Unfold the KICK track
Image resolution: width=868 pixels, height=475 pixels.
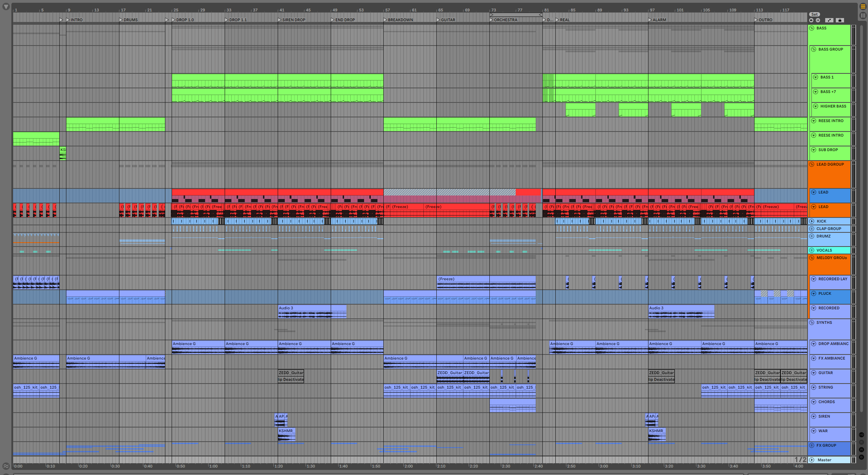click(x=812, y=221)
